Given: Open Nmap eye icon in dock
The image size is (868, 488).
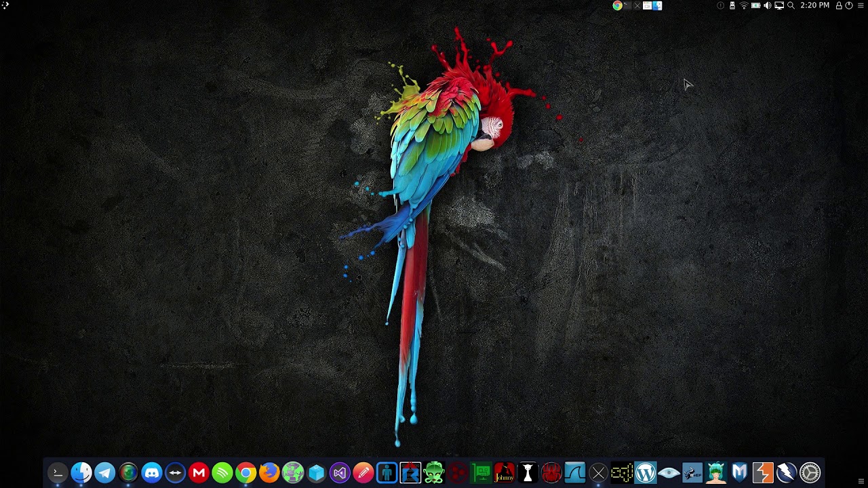Looking at the screenshot, I should coord(669,472).
